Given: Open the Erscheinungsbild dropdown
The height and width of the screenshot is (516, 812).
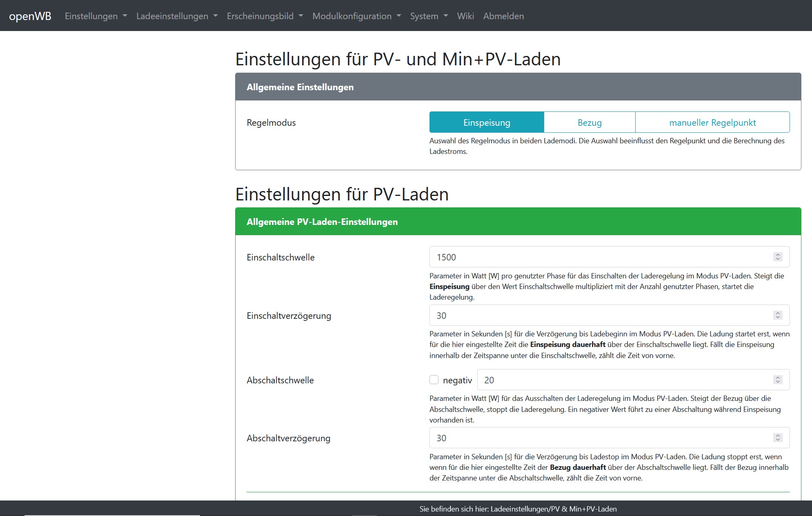Looking at the screenshot, I should point(265,16).
